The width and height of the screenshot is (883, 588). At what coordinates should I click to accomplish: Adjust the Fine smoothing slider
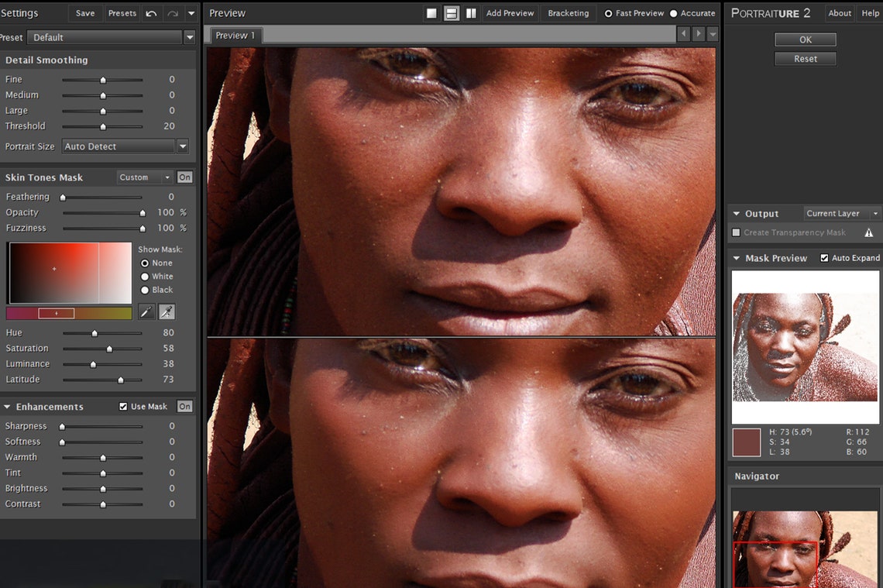coord(102,80)
